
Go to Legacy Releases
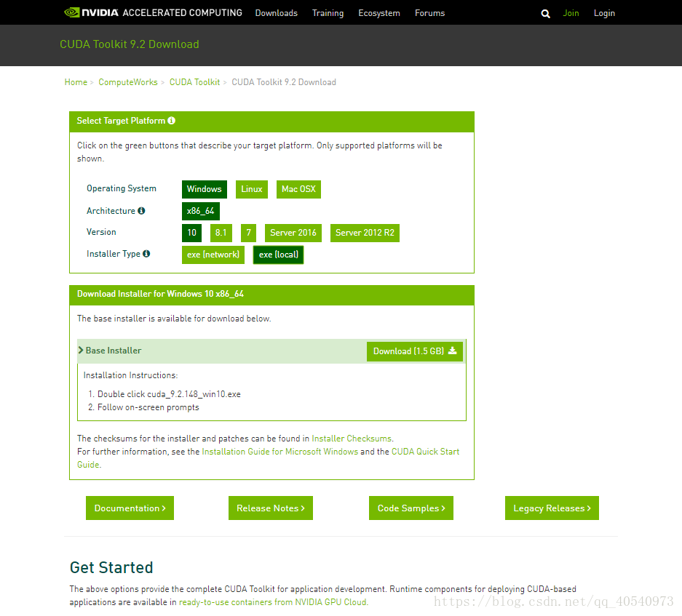tap(552, 508)
